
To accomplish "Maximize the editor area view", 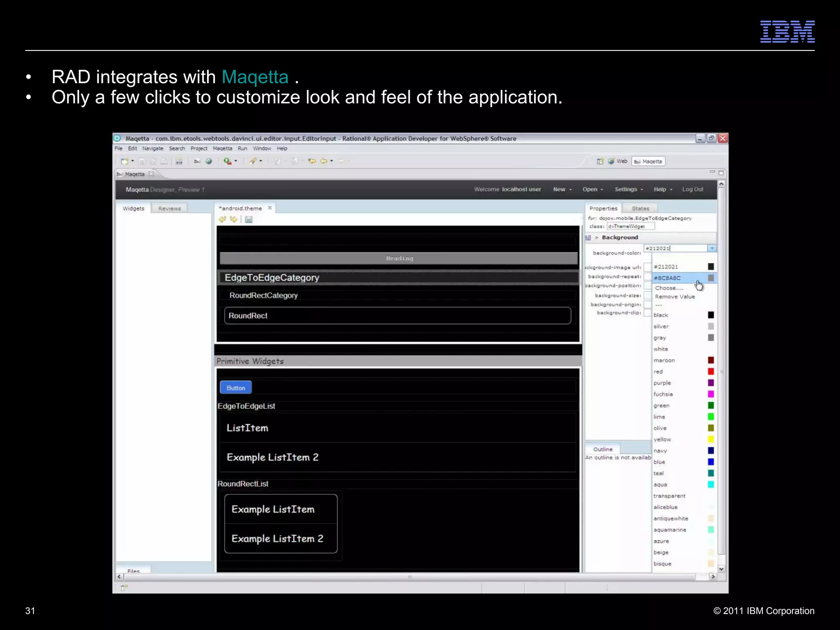I will click(x=721, y=173).
